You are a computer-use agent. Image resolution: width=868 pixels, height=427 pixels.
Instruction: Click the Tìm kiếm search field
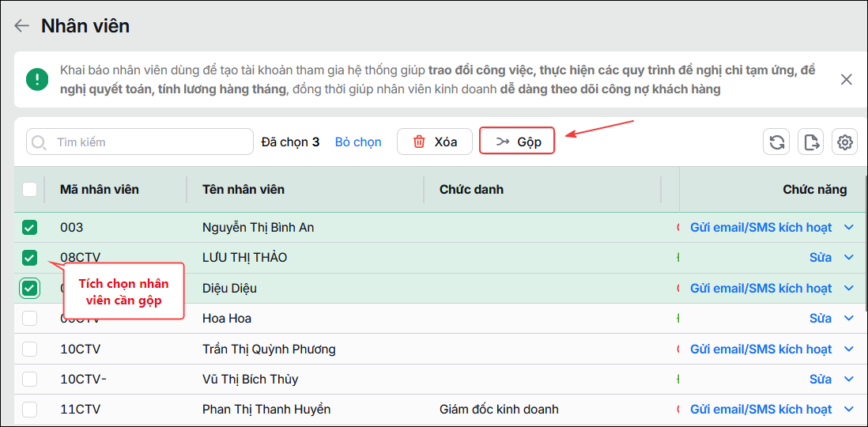pos(139,142)
